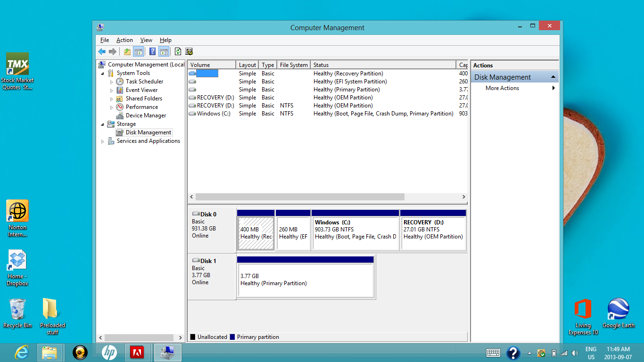Select the Windows (C:) partition block
The width and height of the screenshot is (644, 362).
tap(355, 230)
